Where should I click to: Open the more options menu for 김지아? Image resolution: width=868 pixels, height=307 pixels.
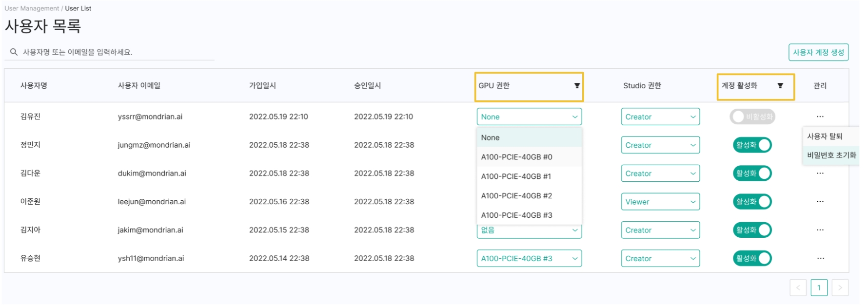tap(820, 230)
